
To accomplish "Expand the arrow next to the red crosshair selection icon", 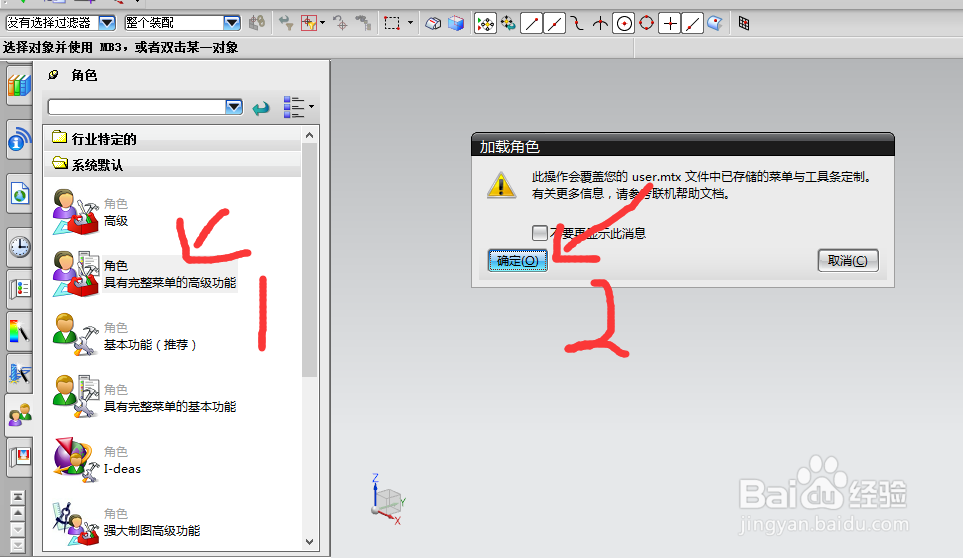I will click(x=322, y=24).
